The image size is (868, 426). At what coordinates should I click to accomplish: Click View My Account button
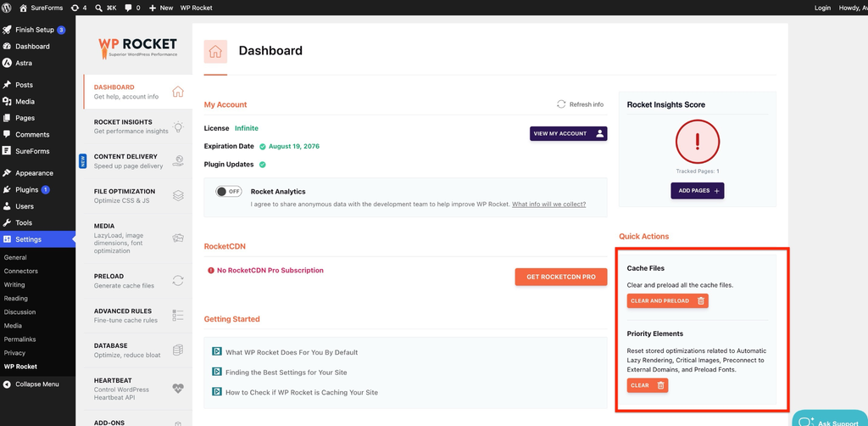(x=568, y=133)
